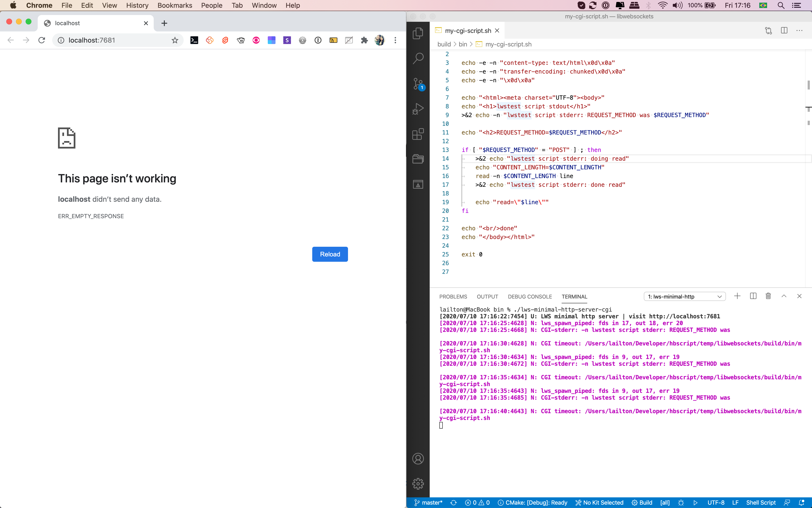
Task: Kill the terminal with trash icon
Action: point(768,296)
